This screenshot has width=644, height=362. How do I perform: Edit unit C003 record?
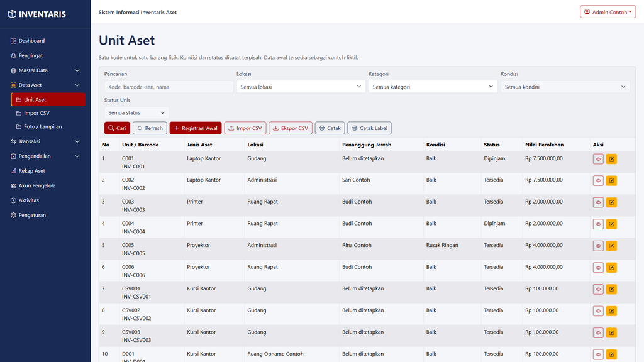pyautogui.click(x=611, y=202)
